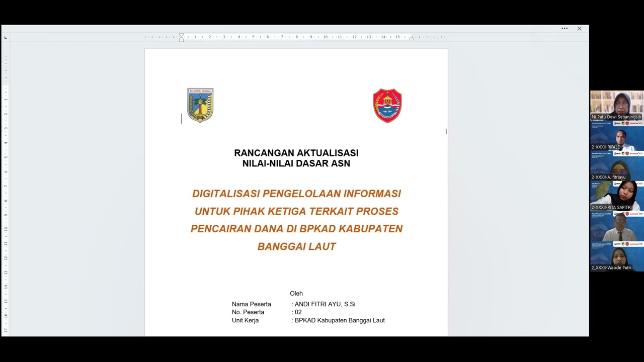Select the 2-XXXII-A. fitriayu video tile
The image size is (644, 362).
[x=617, y=166]
